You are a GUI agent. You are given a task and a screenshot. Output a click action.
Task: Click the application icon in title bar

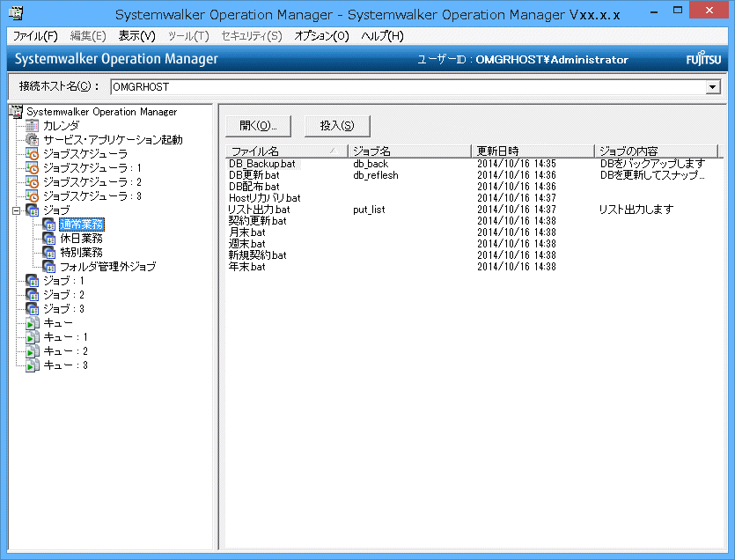click(16, 12)
